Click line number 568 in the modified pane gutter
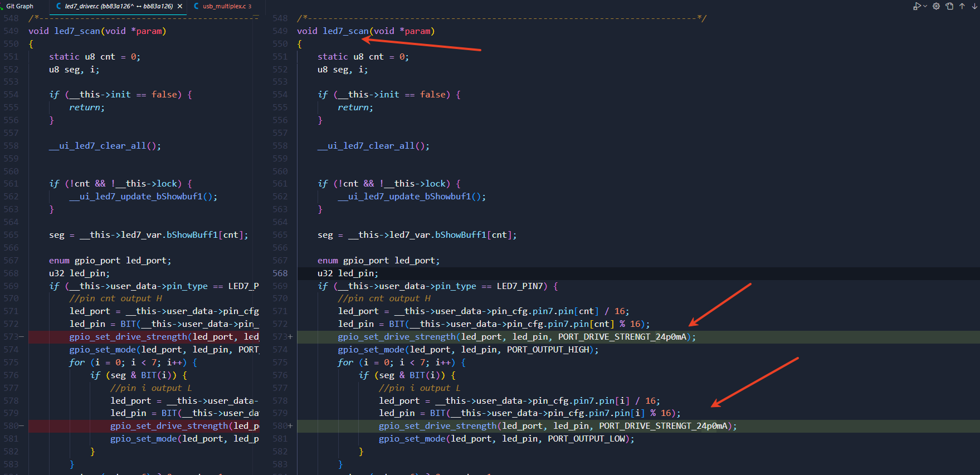Image resolution: width=980 pixels, height=475 pixels. [x=280, y=273]
